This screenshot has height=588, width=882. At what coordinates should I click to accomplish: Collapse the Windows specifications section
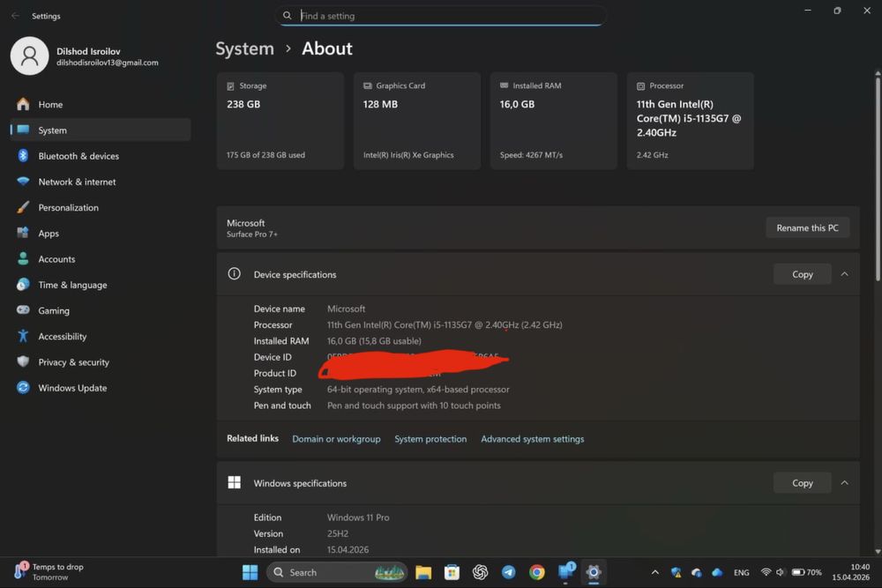pyautogui.click(x=844, y=482)
